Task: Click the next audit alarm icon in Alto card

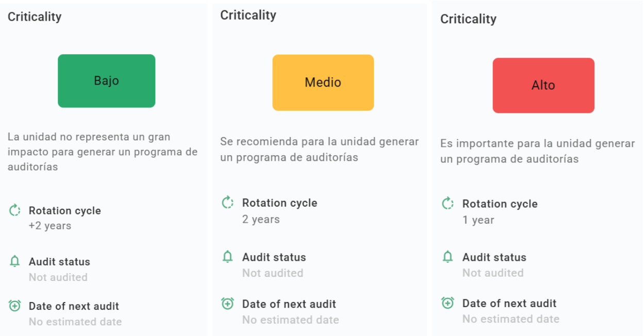Action: pyautogui.click(x=448, y=303)
